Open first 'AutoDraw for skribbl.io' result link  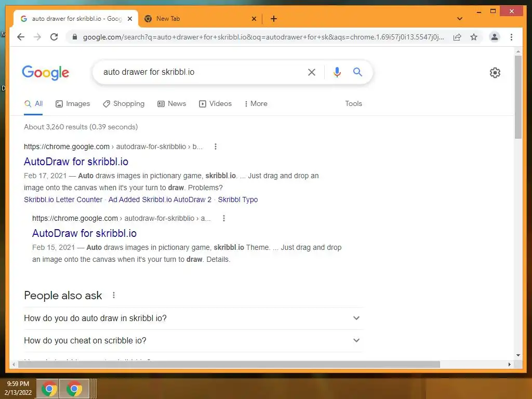tap(76, 162)
